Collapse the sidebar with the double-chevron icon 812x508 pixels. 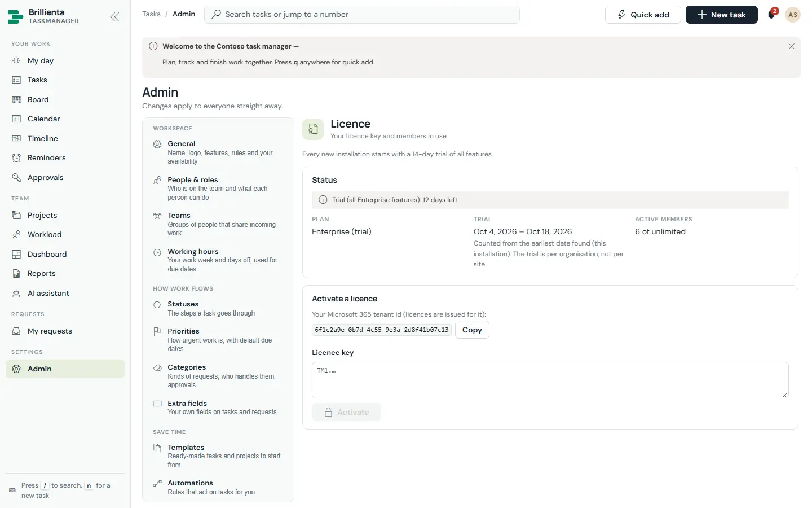[x=114, y=17]
